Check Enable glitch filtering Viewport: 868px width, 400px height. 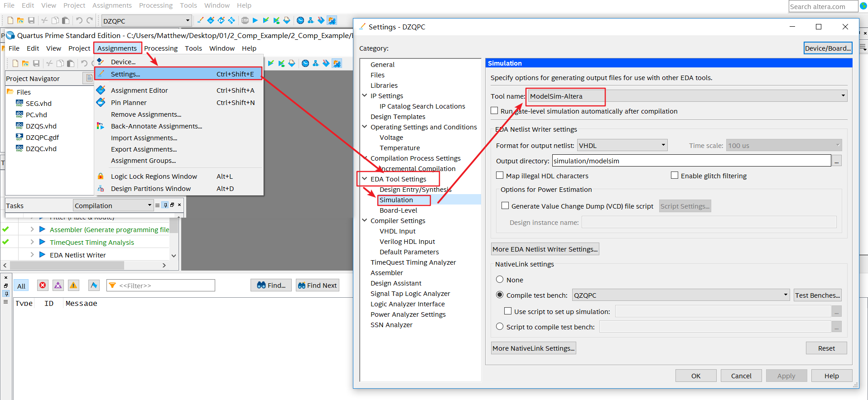[675, 175]
